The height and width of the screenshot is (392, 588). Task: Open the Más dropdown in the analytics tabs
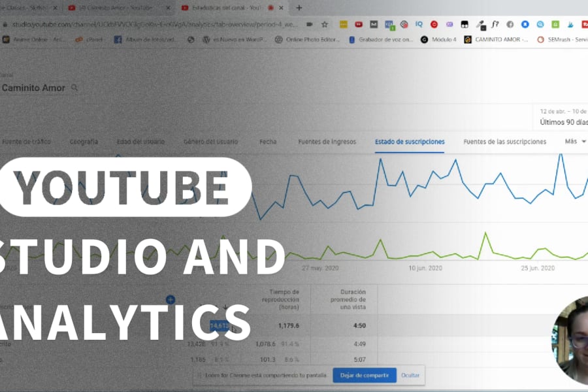point(573,142)
